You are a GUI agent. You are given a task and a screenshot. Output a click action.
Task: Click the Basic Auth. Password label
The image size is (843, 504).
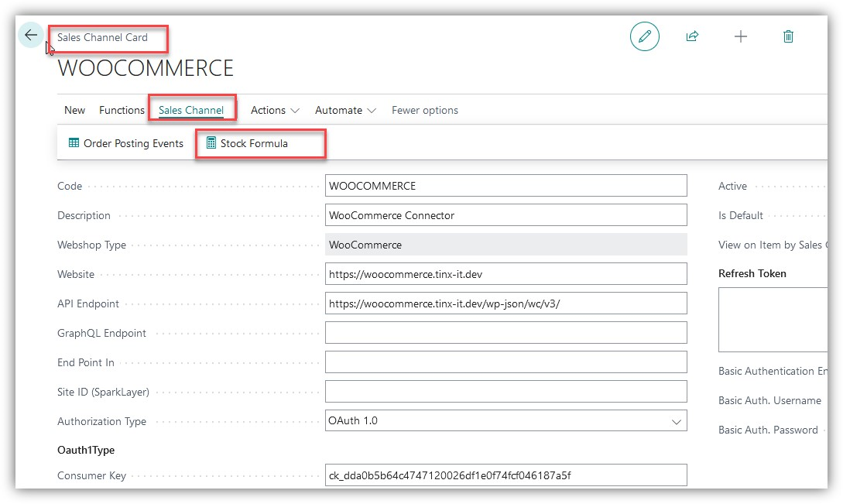coord(768,430)
